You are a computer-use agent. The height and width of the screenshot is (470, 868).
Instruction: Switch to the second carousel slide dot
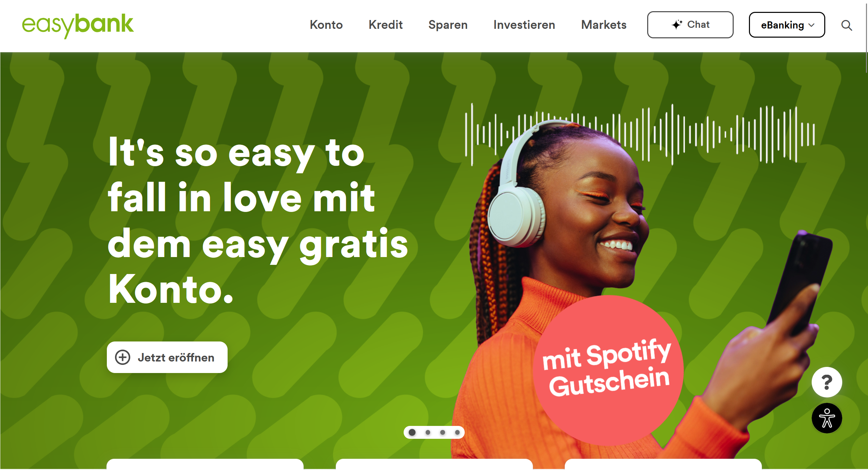click(428, 432)
